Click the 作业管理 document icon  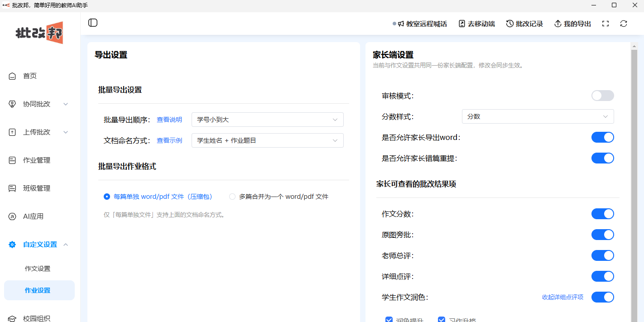pos(13,160)
